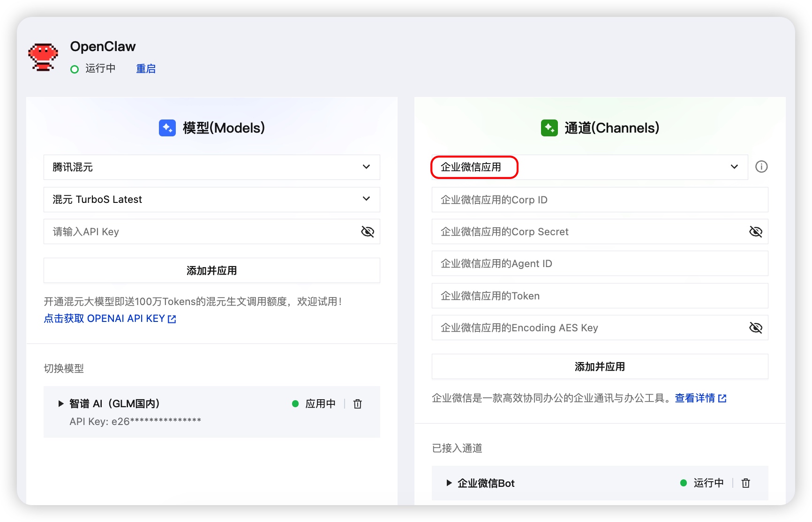The height and width of the screenshot is (522, 812).
Task: Open the 企业微信应用 channel dropdown
Action: pyautogui.click(x=590, y=167)
